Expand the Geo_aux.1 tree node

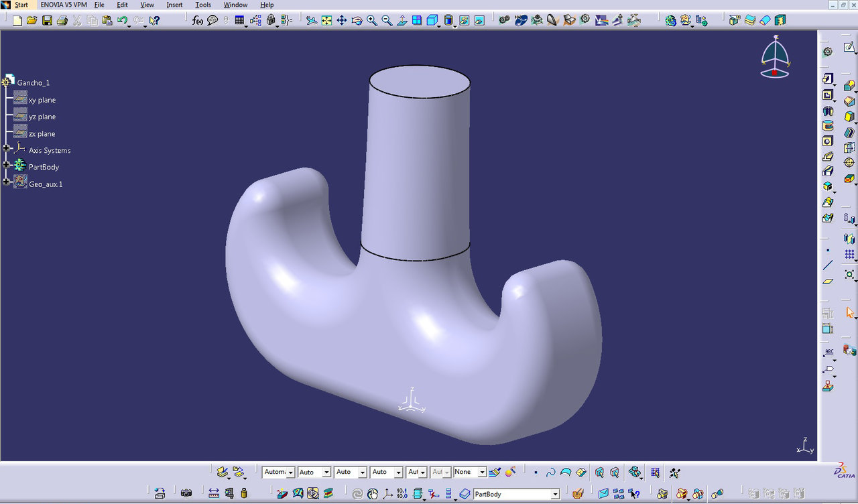click(x=6, y=181)
